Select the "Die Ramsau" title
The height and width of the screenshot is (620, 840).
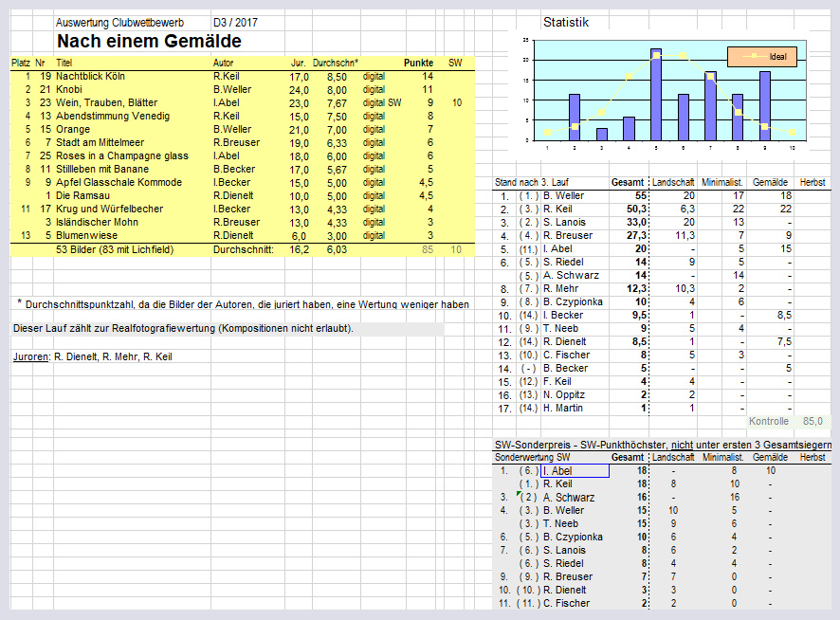click(x=83, y=195)
